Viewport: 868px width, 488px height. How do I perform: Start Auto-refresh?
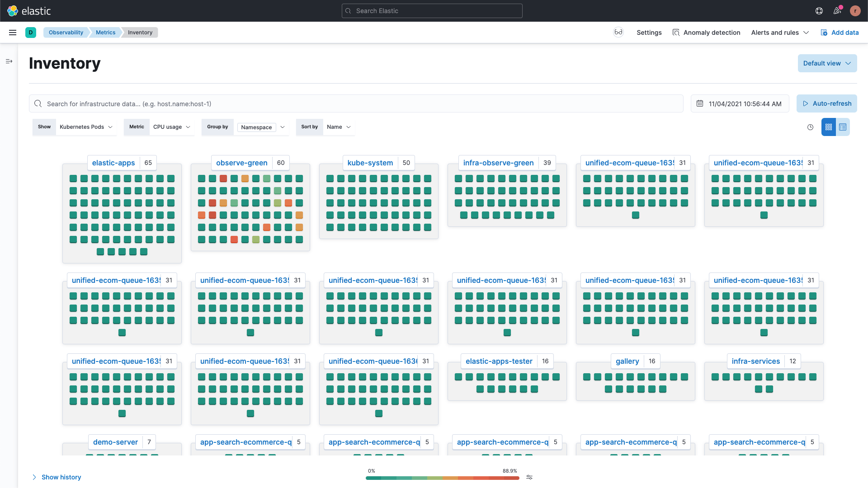[x=826, y=103]
